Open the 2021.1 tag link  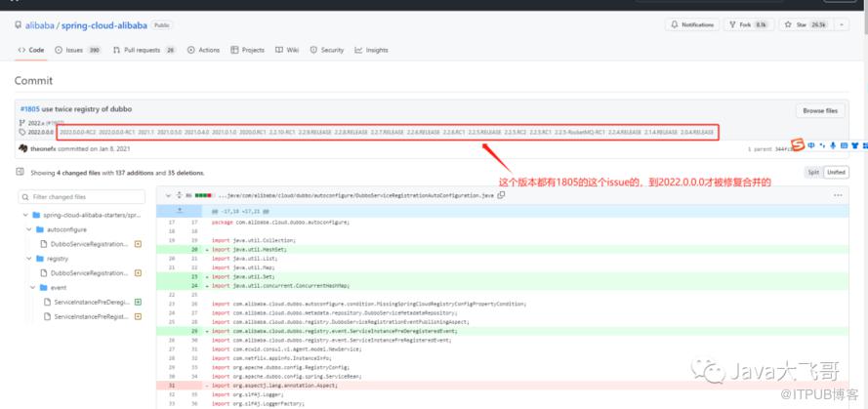tap(145, 133)
